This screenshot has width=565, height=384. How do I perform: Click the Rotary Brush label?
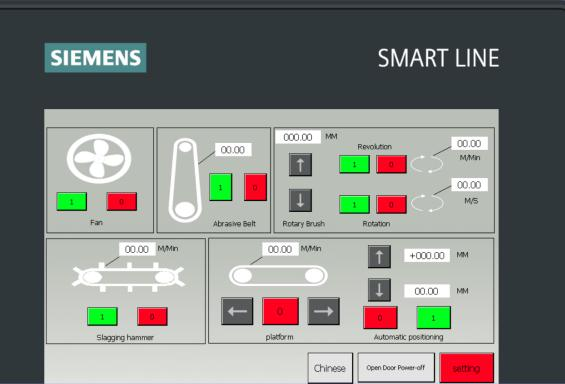tap(303, 224)
